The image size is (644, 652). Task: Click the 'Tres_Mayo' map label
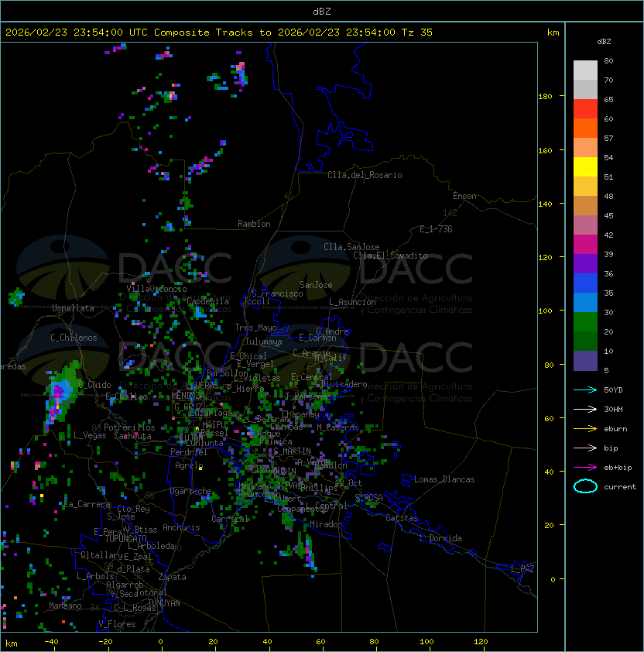pos(255,328)
